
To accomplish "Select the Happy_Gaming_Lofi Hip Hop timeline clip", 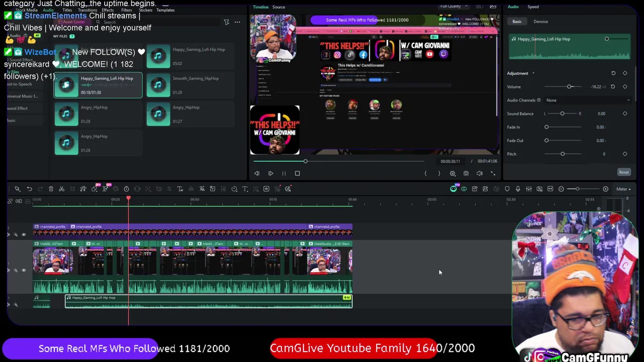I will click(208, 301).
